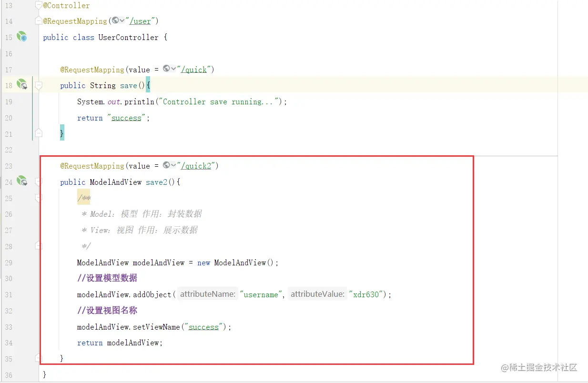Viewport: 588px width, 383px height.
Task: Open the URL dropdown chevron next to "/user"
Action: pos(122,20)
